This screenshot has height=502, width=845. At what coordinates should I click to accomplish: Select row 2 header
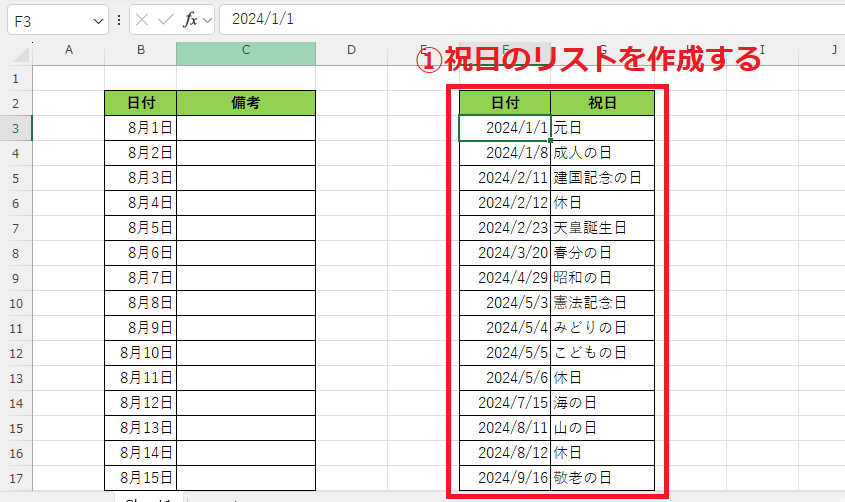tap(16, 103)
